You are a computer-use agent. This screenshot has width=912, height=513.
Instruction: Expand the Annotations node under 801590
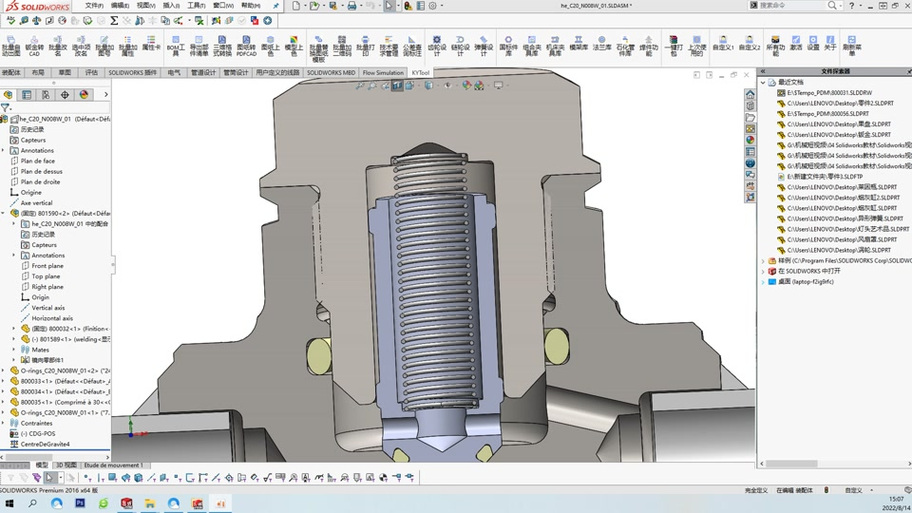(x=14, y=255)
